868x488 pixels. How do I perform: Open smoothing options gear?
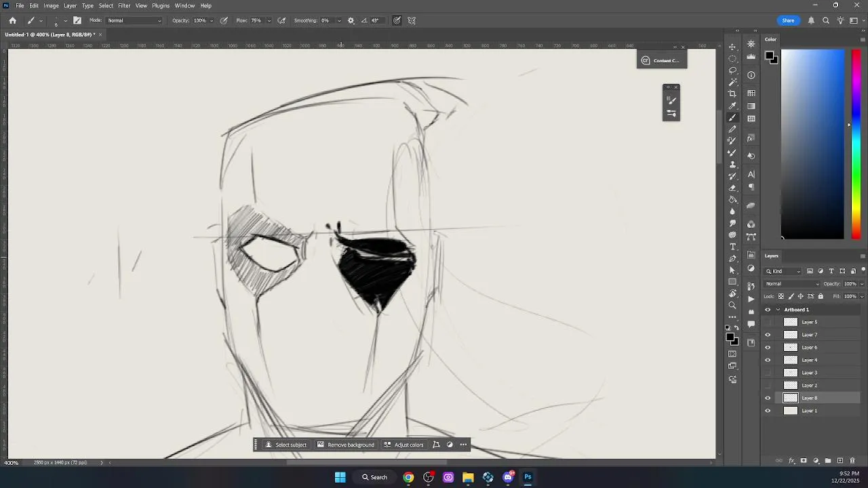351,20
